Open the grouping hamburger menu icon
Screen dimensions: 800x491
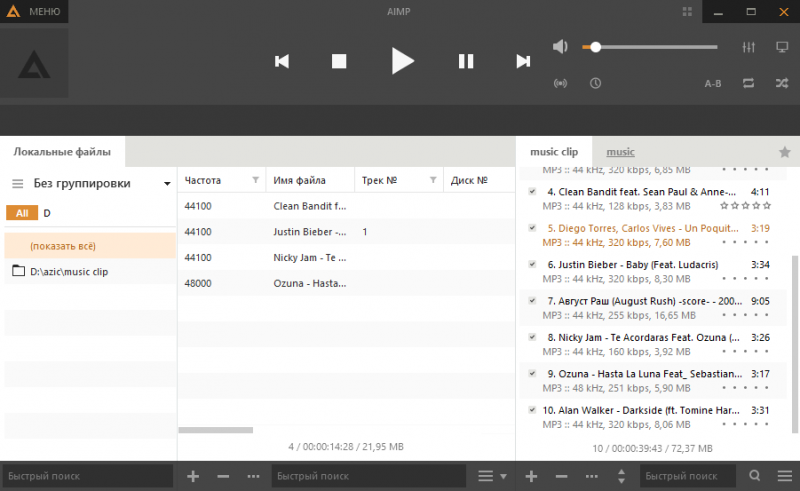(18, 183)
